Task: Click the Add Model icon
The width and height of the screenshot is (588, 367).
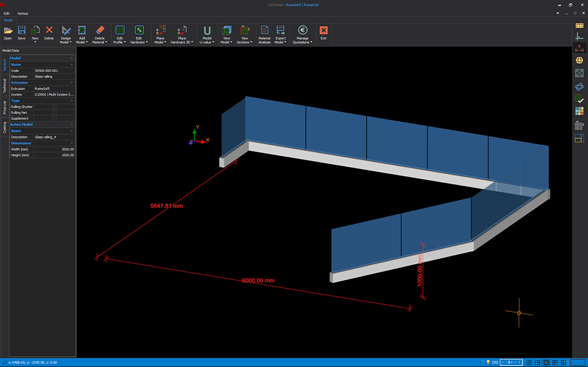Action: (x=82, y=30)
